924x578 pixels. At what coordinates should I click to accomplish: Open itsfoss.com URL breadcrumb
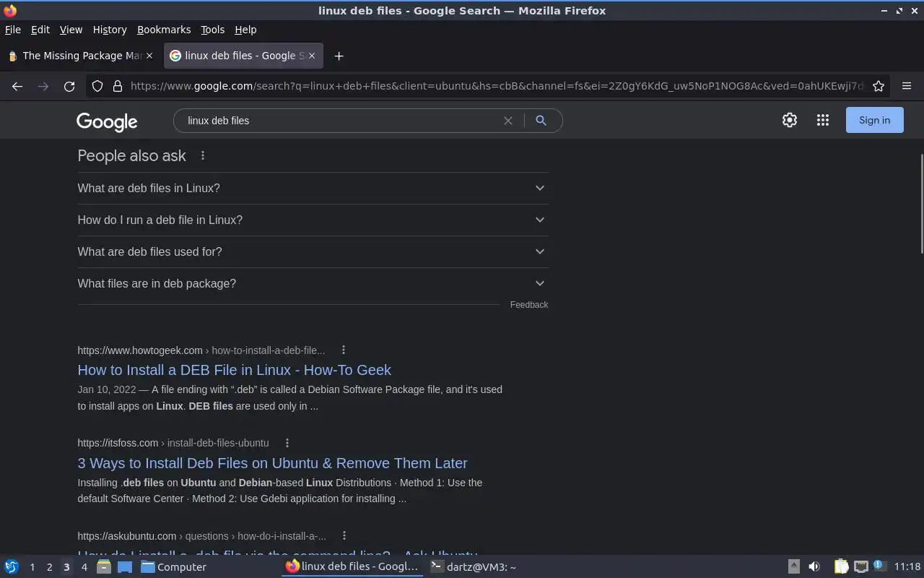tap(173, 443)
